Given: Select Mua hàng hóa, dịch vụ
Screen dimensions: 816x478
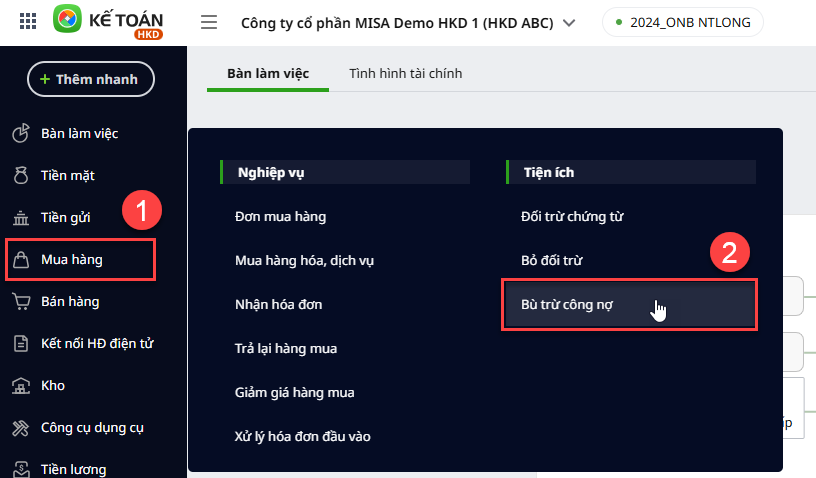Looking at the screenshot, I should click(304, 260).
